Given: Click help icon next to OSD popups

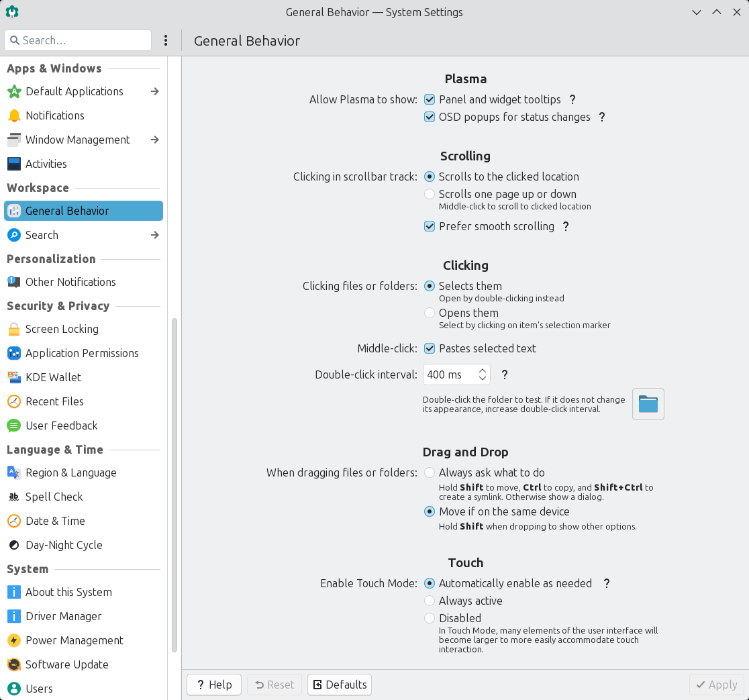Looking at the screenshot, I should pyautogui.click(x=602, y=117).
